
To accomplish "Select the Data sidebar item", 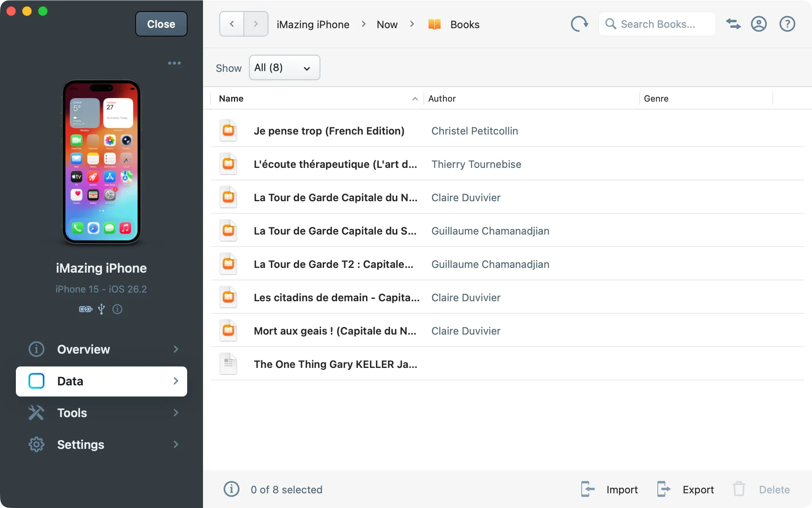I will 101,381.
